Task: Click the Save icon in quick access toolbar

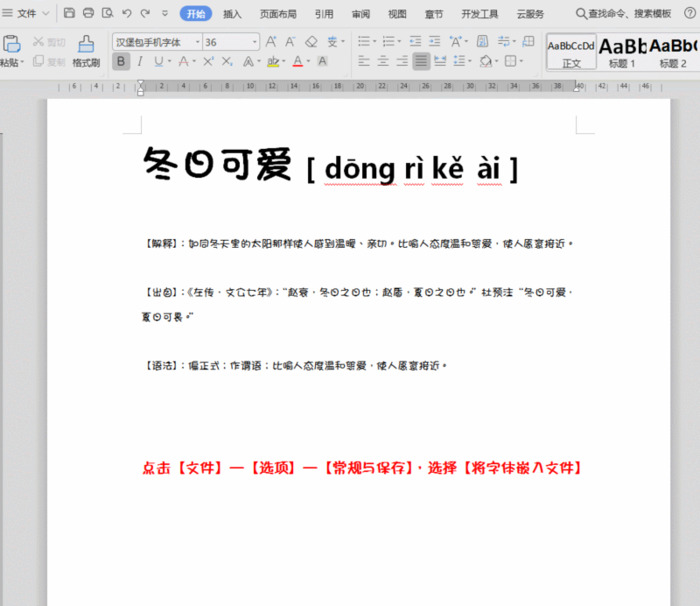Action: point(69,13)
